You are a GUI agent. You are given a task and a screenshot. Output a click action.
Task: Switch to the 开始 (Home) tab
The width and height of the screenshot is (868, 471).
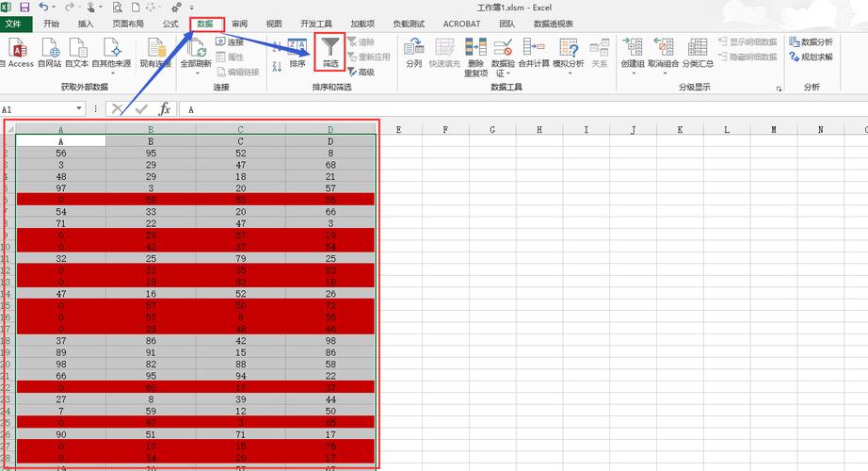pos(52,24)
